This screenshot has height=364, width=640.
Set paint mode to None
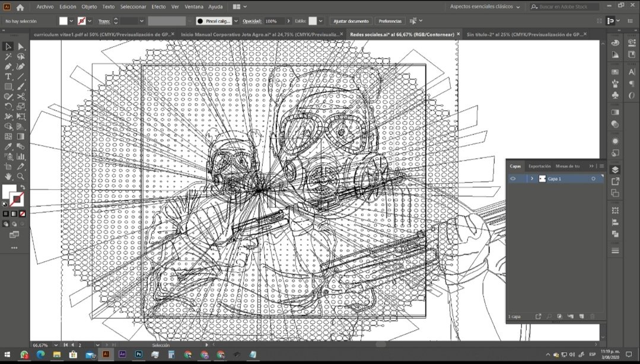point(23,213)
